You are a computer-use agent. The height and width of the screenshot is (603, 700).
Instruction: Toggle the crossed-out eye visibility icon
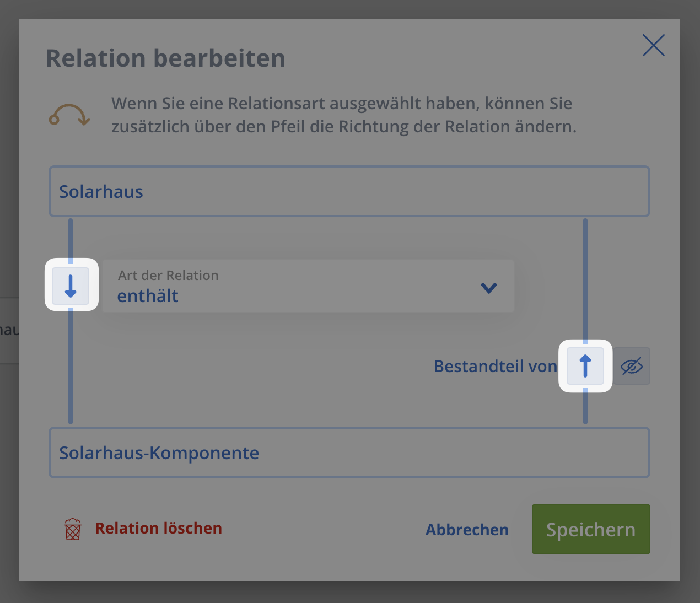632,366
